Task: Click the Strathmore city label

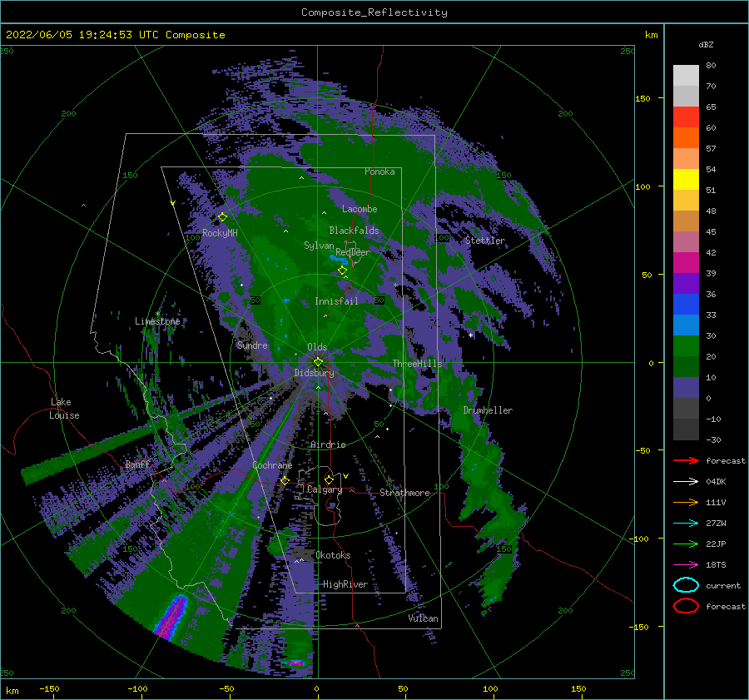Action: tap(405, 493)
